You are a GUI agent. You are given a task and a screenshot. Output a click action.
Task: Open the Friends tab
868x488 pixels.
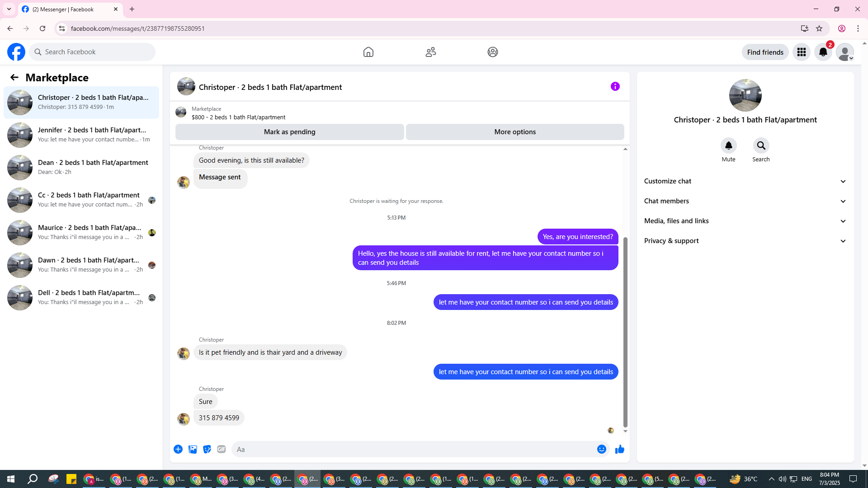click(430, 52)
